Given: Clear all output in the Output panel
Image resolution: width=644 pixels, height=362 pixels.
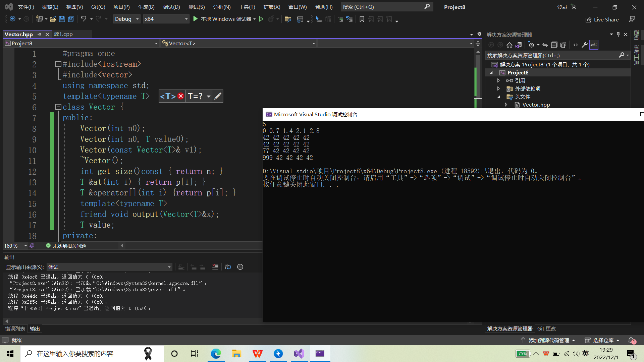Looking at the screenshot, I should point(215,267).
